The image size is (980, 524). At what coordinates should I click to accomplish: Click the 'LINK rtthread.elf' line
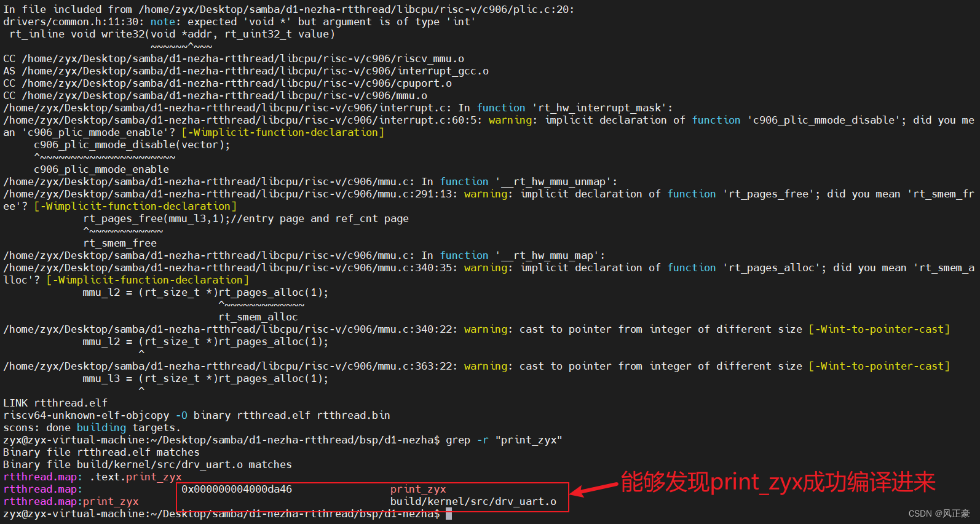pos(55,403)
